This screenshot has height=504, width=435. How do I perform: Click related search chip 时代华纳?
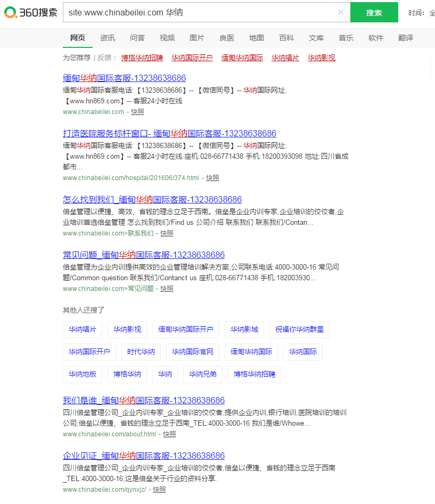pyautogui.click(x=141, y=352)
